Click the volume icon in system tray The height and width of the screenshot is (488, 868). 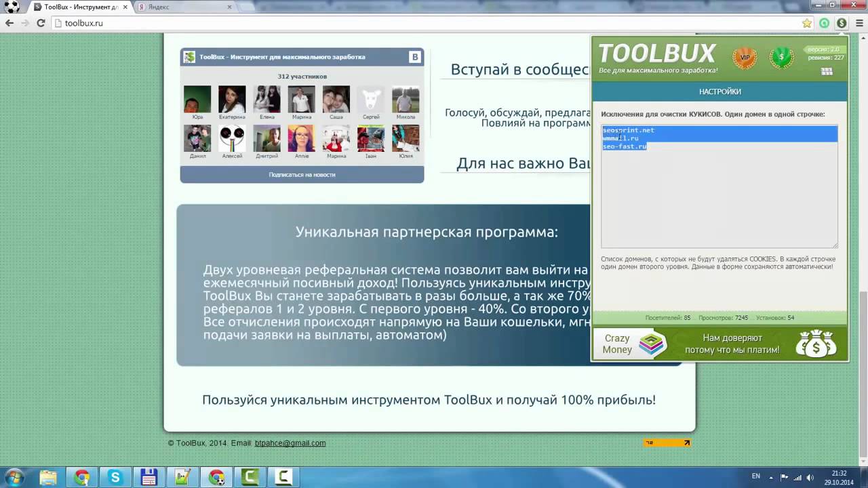[810, 476]
